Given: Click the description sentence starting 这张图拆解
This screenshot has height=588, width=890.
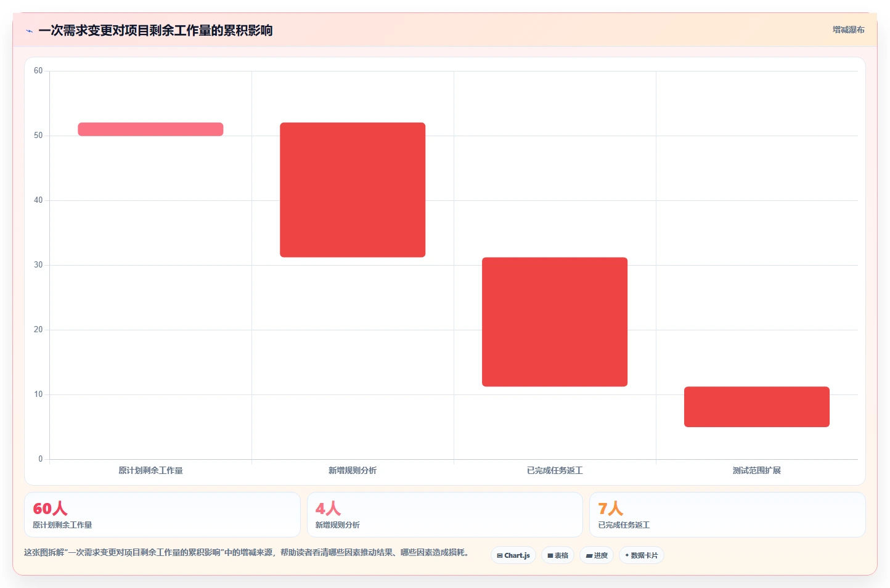Looking at the screenshot, I should [x=248, y=552].
